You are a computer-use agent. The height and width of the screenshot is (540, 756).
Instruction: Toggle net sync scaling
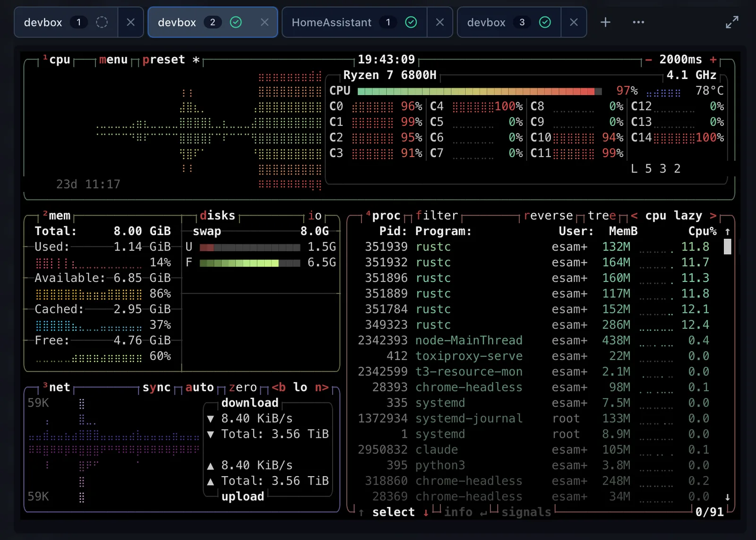(156, 387)
